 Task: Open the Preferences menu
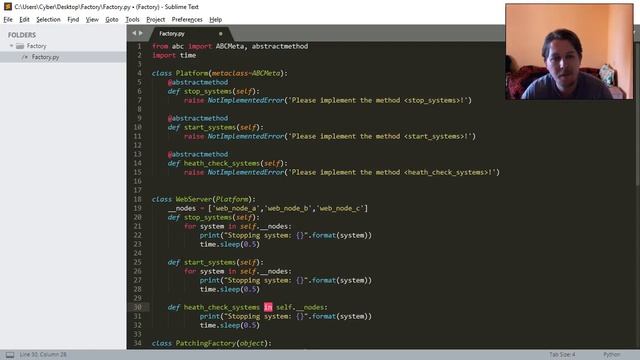coord(187,20)
